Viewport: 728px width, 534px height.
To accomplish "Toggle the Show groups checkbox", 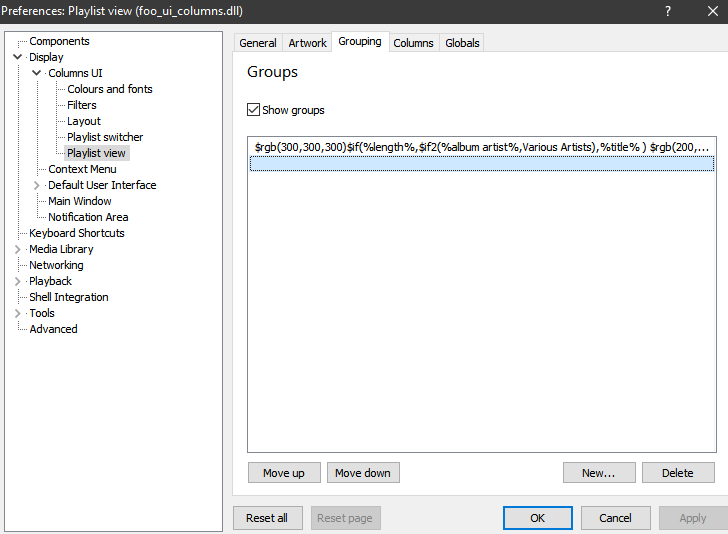I will tap(253, 110).
